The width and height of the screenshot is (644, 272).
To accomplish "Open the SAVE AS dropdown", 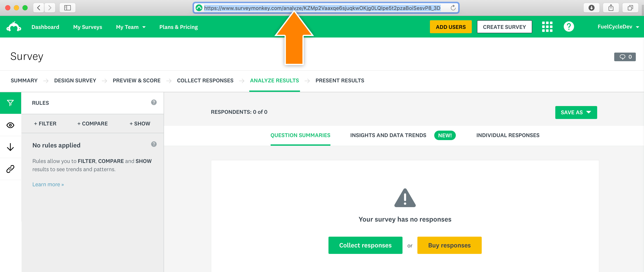I will point(576,112).
